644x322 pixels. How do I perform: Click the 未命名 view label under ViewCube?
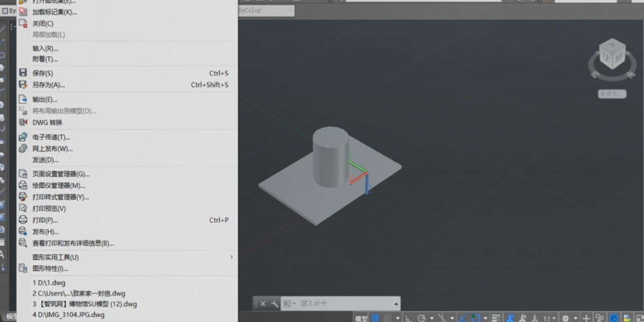(x=612, y=94)
